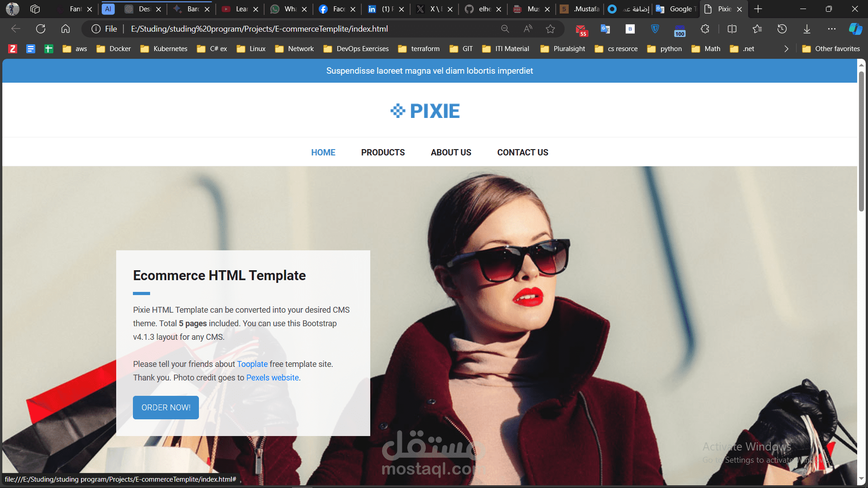The height and width of the screenshot is (488, 868).
Task: Open Pluralsight bookmarks folder
Action: pos(563,49)
